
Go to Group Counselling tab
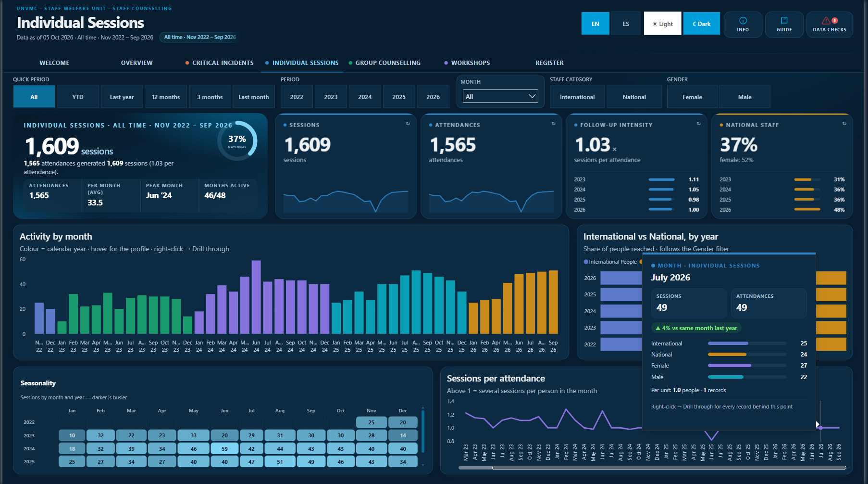(384, 63)
